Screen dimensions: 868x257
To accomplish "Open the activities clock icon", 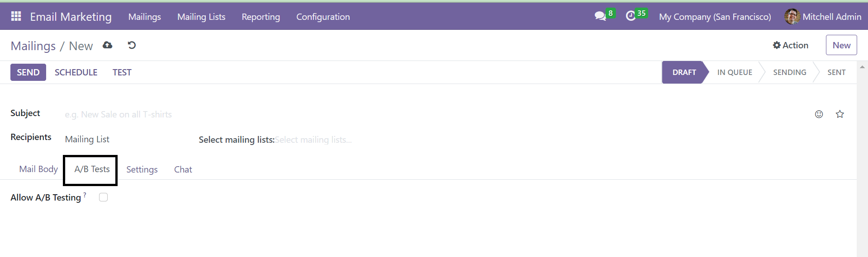I will point(631,16).
